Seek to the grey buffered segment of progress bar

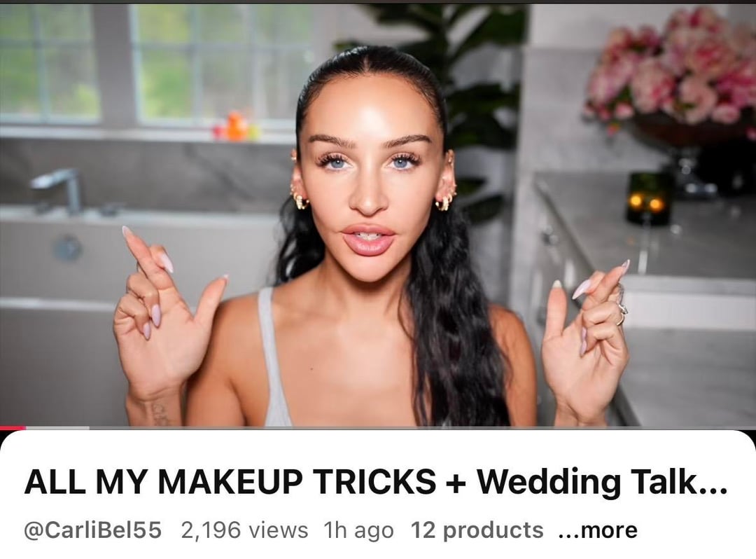click(58, 427)
